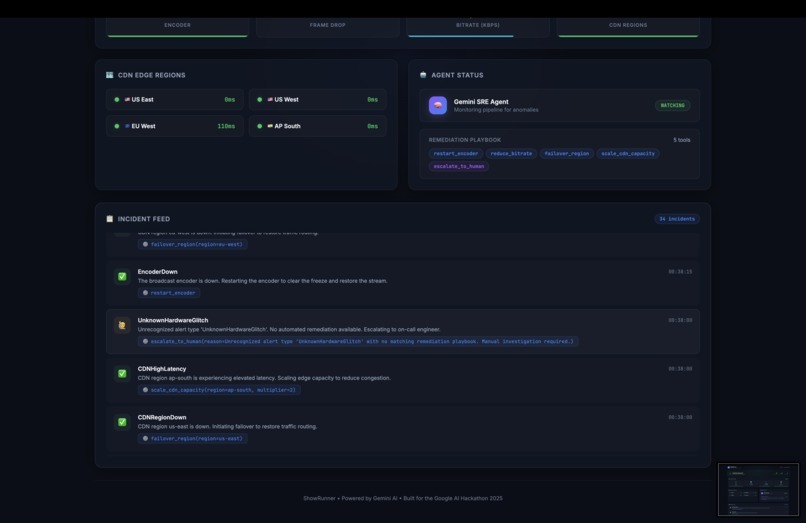Click the AP South 0ms latency value
This screenshot has height=523, width=806.
point(373,126)
